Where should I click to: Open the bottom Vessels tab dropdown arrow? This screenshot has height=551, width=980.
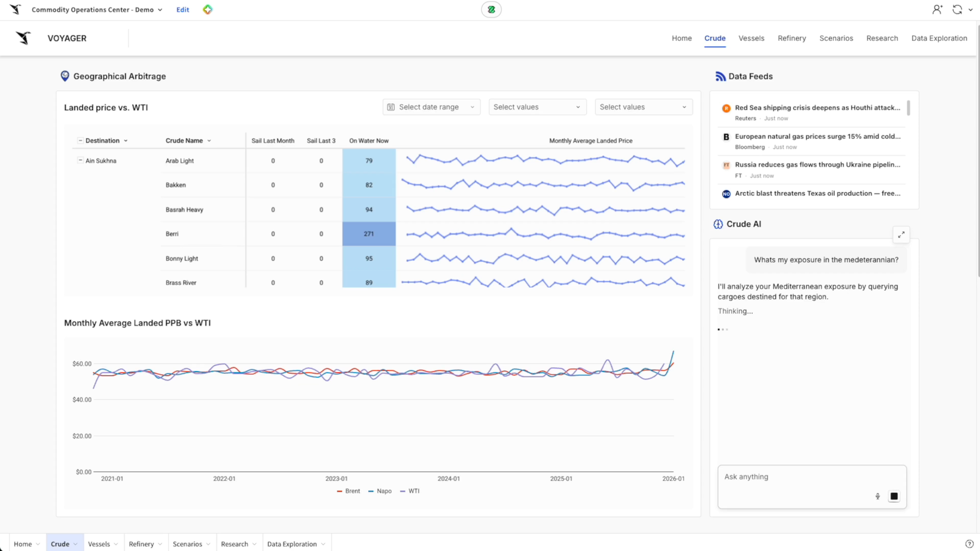(116, 544)
